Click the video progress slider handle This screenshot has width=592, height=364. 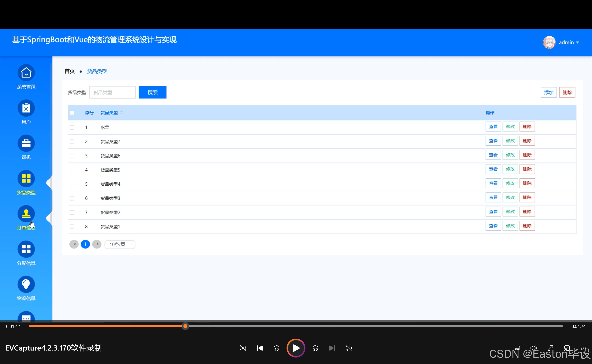point(185,326)
